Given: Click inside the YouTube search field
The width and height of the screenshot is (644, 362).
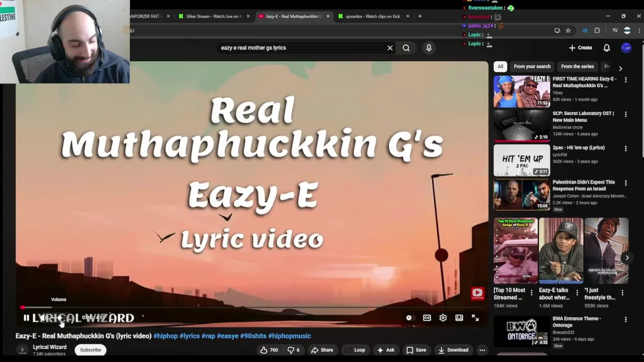Looking at the screenshot, I should tap(302, 48).
